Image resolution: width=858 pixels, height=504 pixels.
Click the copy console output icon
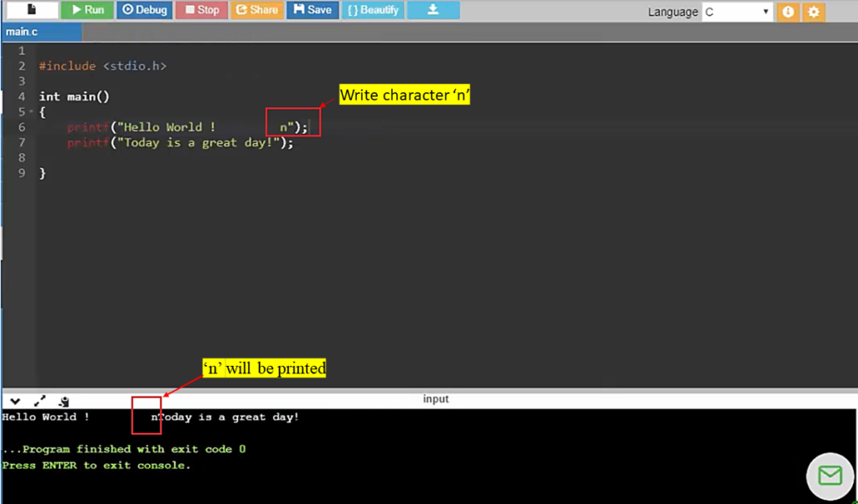(x=64, y=402)
